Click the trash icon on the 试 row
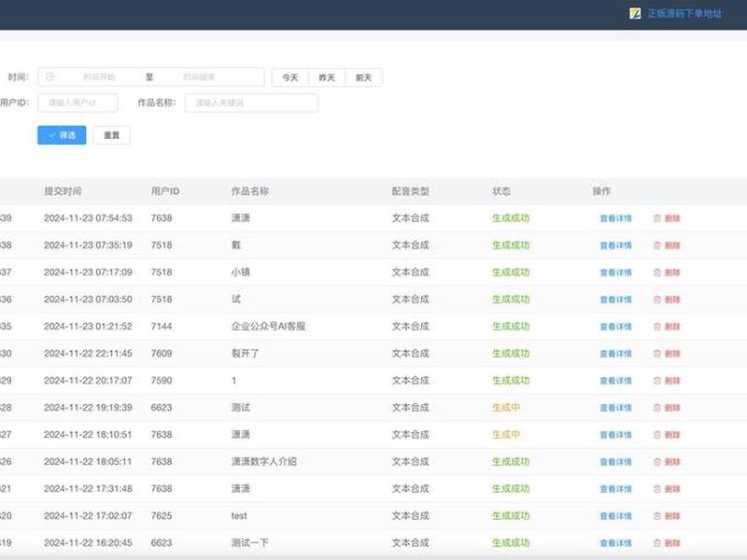This screenshot has height=560, width=747. pos(657,300)
